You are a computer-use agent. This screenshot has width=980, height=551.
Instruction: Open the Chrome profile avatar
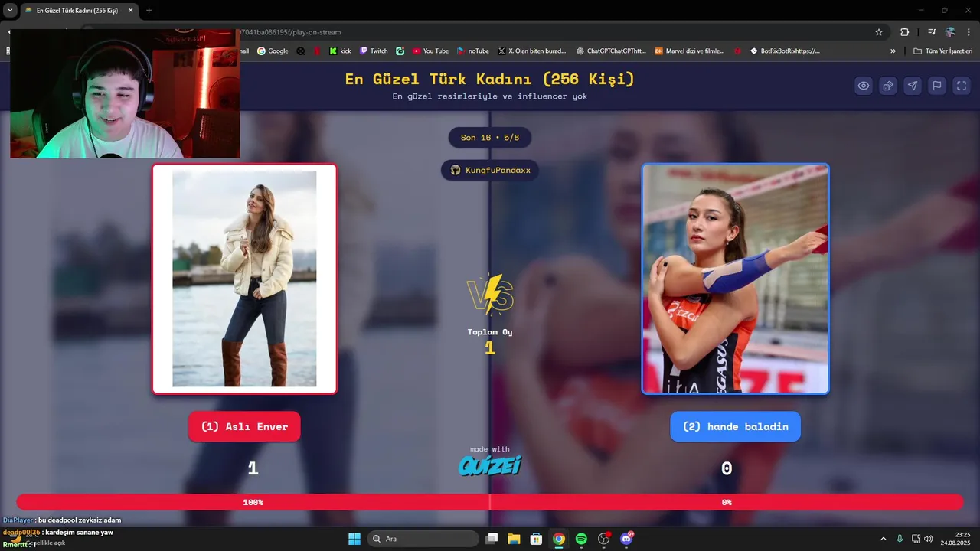[950, 32]
